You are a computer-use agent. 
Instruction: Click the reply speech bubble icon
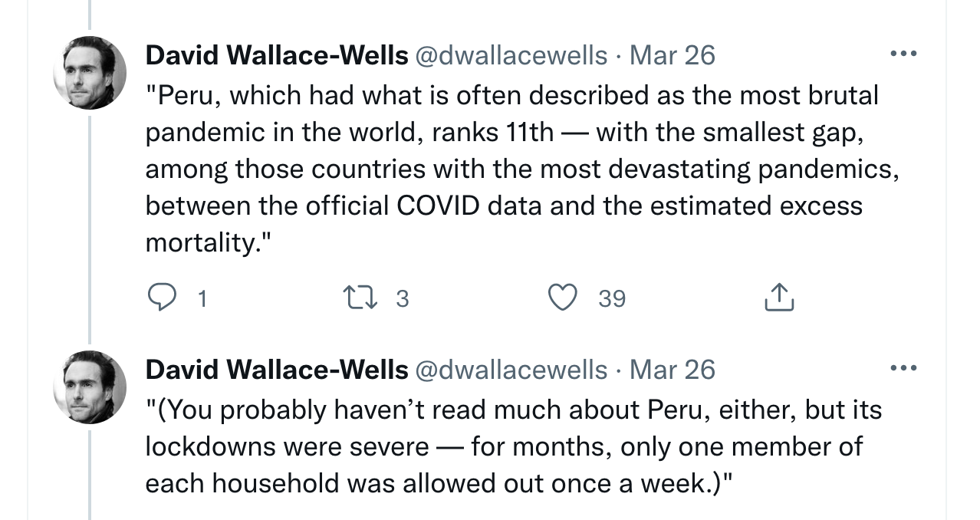[x=162, y=298]
